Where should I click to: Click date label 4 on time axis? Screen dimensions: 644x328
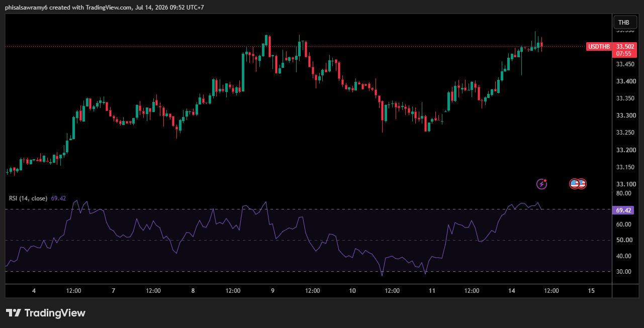[x=34, y=291]
